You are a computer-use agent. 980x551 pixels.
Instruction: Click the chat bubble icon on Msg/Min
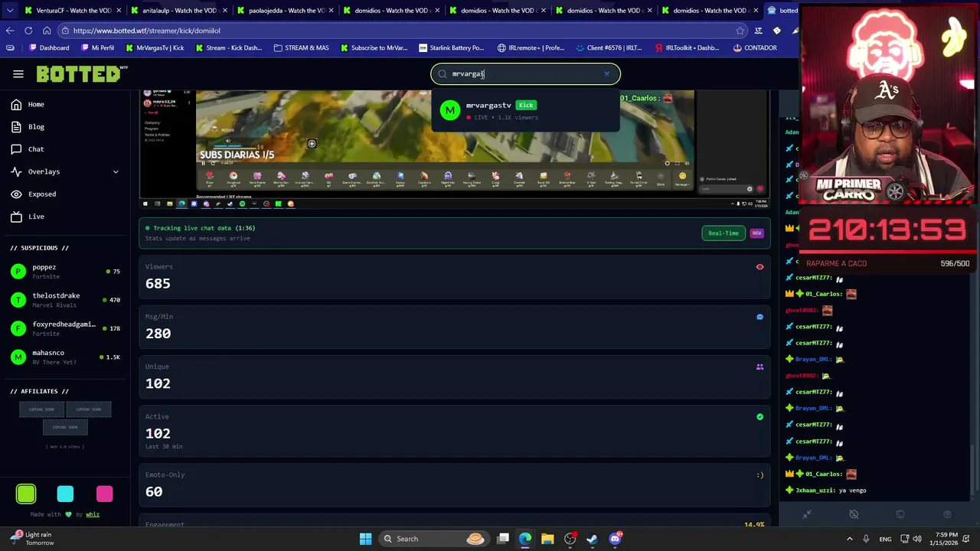click(759, 317)
